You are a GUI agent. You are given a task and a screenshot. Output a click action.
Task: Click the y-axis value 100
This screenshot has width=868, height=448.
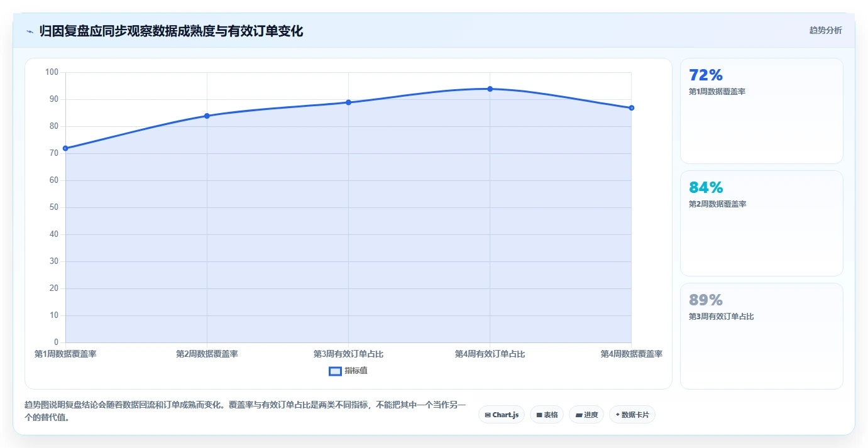point(52,72)
